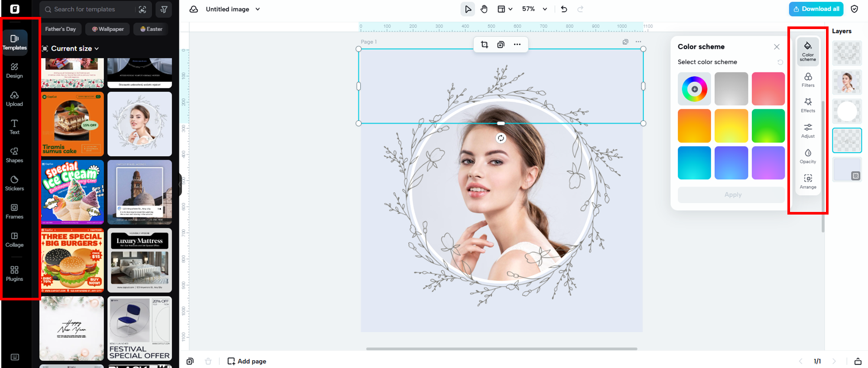Click the rotate handle on selected element

click(501, 138)
